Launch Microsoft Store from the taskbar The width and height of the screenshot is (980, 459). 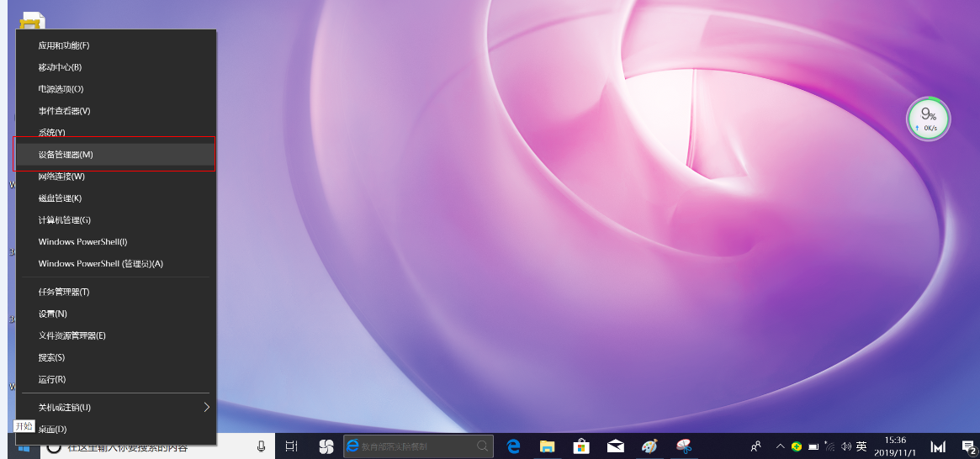581,446
